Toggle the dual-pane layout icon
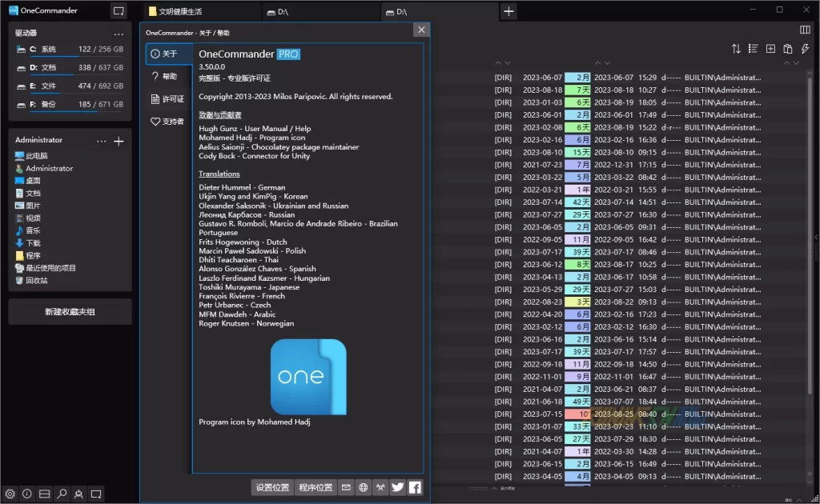The height and width of the screenshot is (504, 820). 45,494
